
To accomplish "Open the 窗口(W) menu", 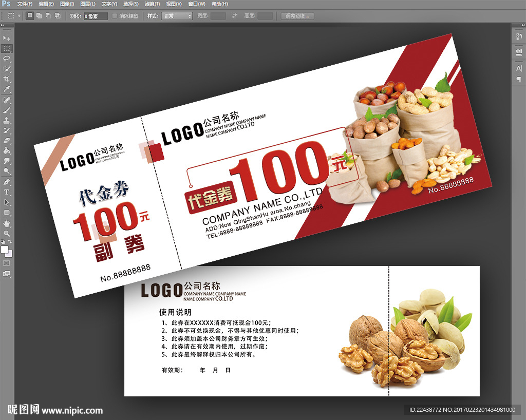I will coord(197,4).
